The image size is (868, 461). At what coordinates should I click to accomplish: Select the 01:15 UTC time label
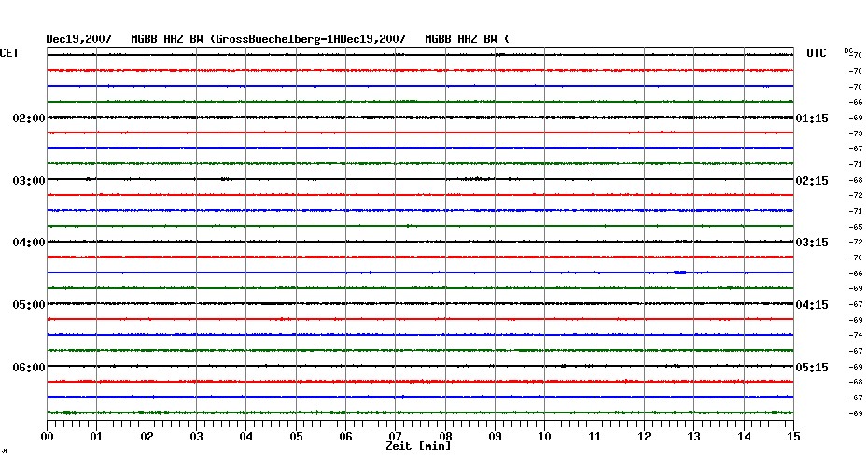(812, 119)
